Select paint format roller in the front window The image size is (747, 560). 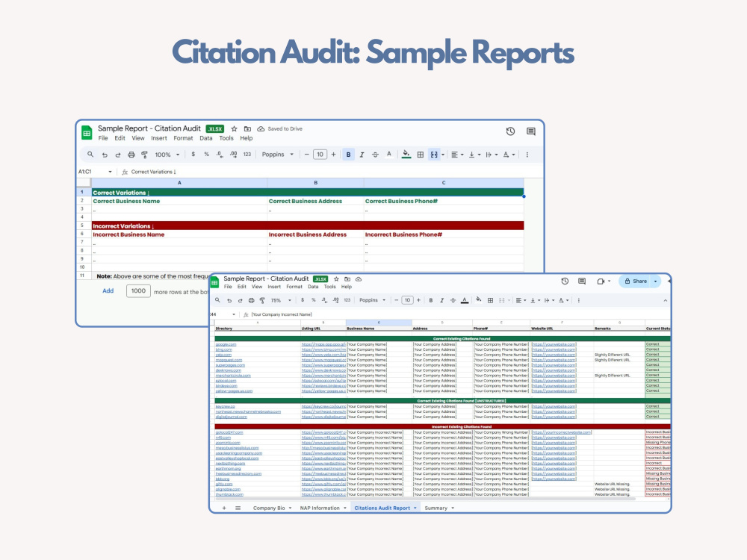(262, 300)
